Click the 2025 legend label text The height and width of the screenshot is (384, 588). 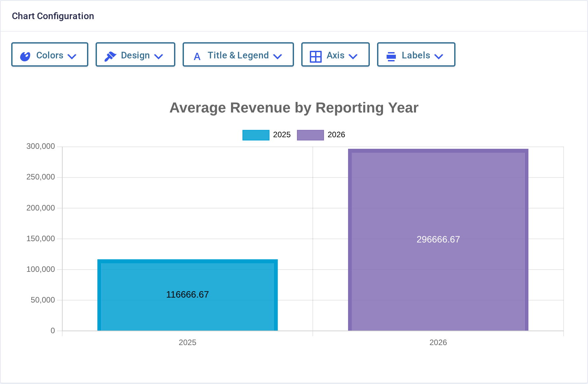pos(282,135)
